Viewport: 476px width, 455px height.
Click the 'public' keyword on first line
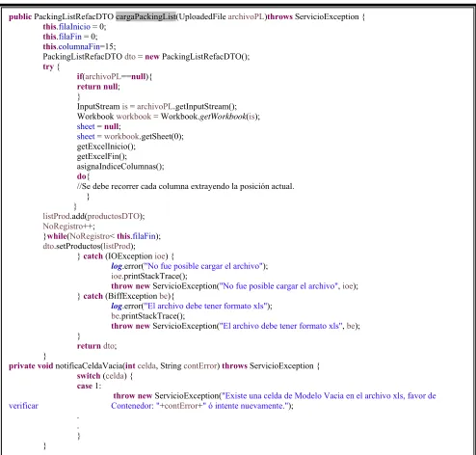coord(20,16)
